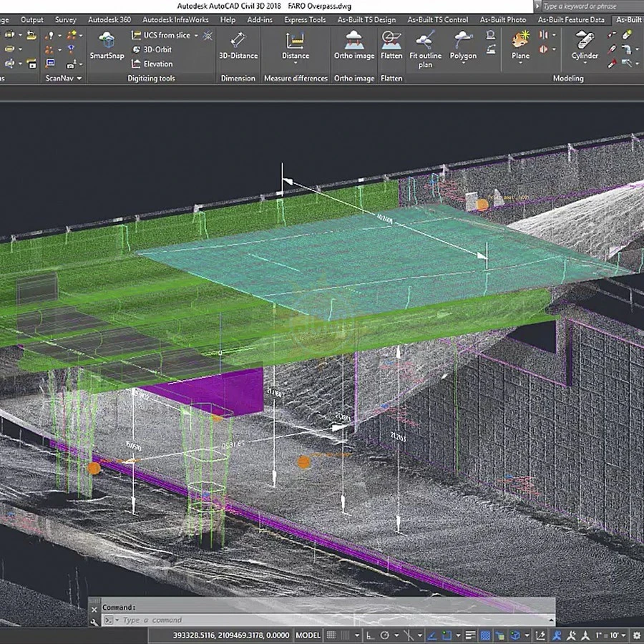This screenshot has height=644, width=644.
Task: Click the wrench icon beside command line
Action: (94, 623)
